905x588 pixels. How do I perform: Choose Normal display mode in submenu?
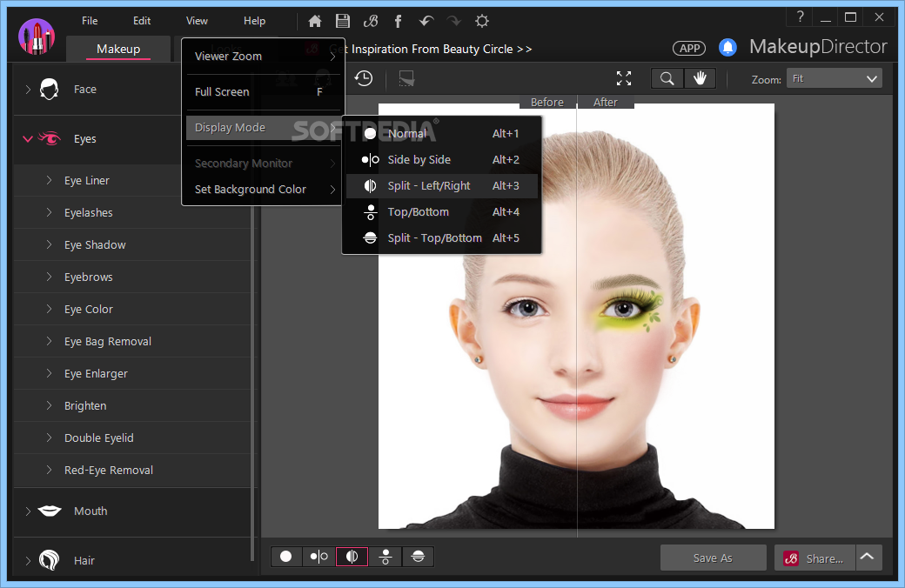click(442, 133)
